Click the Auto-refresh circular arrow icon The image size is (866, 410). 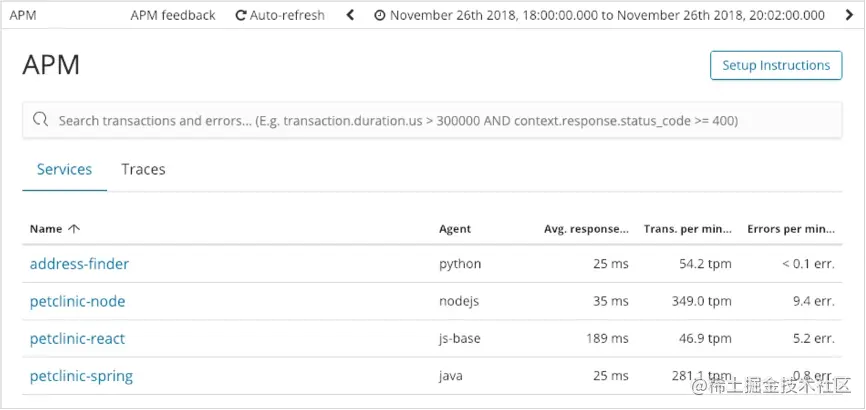click(x=241, y=15)
